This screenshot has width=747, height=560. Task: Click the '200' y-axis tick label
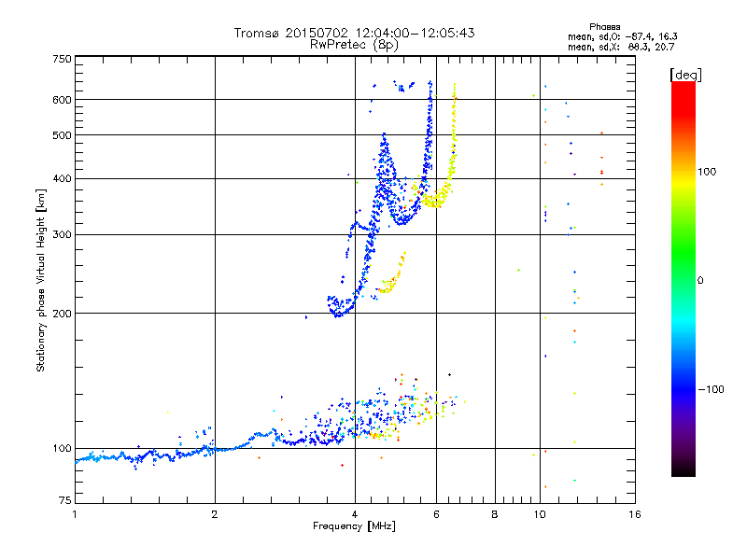point(62,314)
